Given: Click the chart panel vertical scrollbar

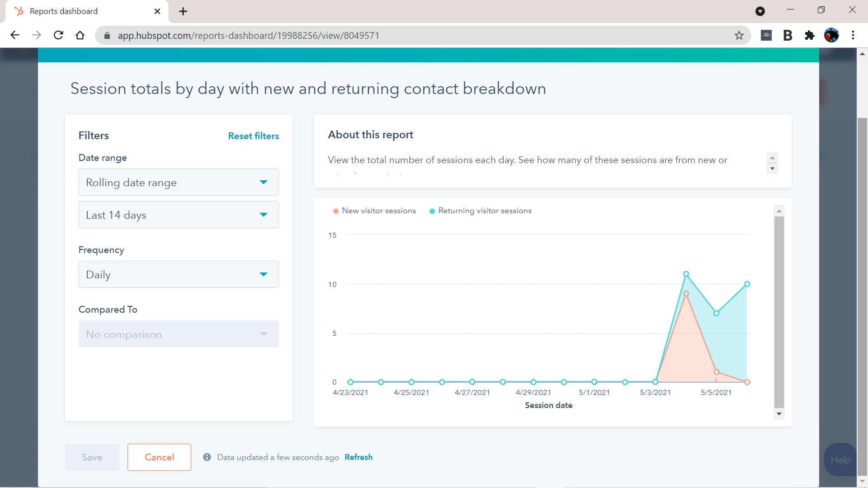Looking at the screenshot, I should pos(778,312).
